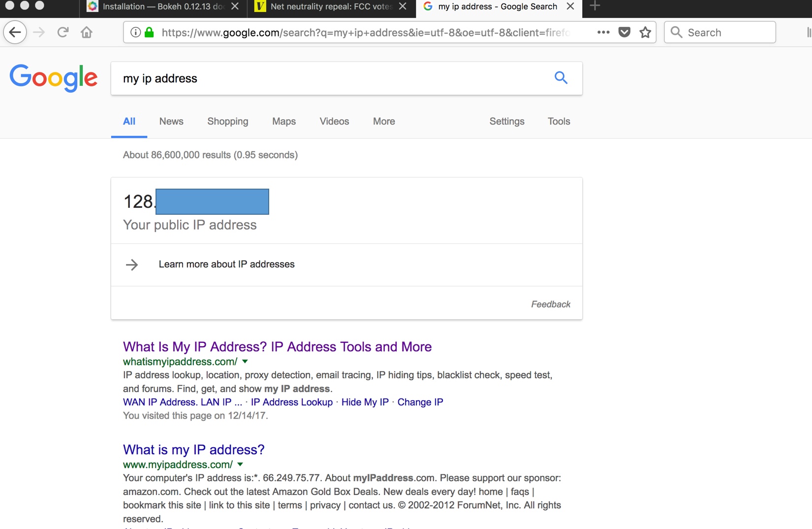812x529 pixels.
Task: Close the Net neutrality repeal tab
Action: tap(403, 6)
